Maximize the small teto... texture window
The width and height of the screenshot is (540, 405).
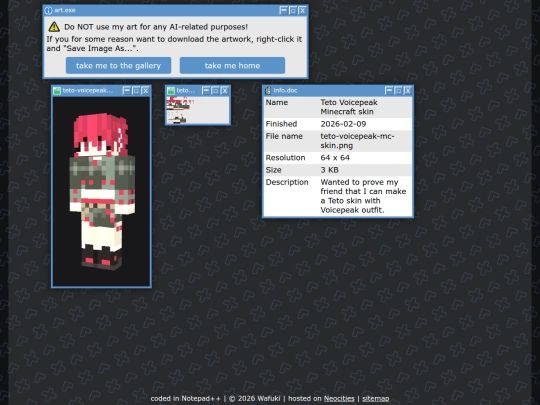coord(215,91)
